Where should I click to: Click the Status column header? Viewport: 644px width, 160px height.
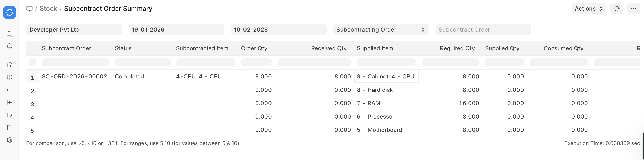tap(123, 48)
